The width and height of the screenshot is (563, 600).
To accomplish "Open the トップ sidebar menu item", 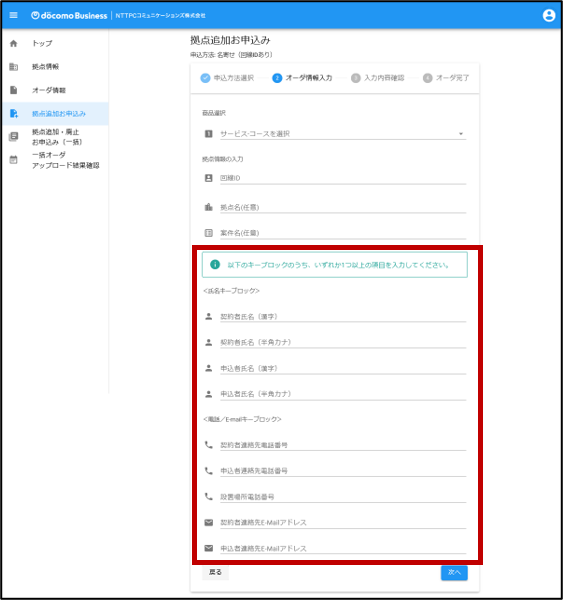I will pyautogui.click(x=55, y=43).
